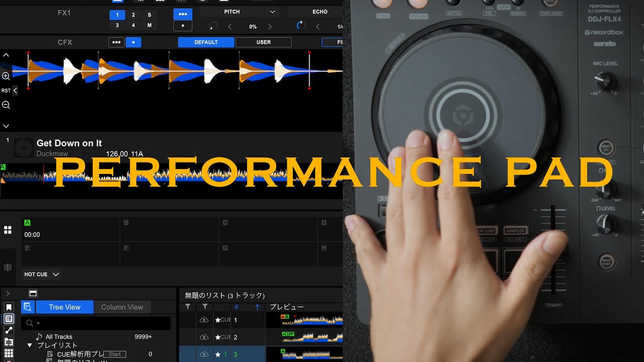Click empty hot cue pad F

click(170, 254)
